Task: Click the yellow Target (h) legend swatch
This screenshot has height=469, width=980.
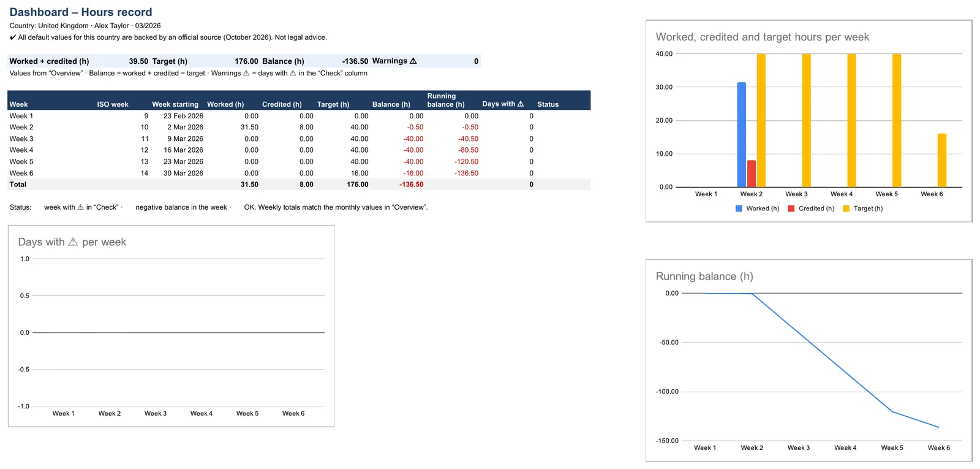Action: (x=846, y=208)
